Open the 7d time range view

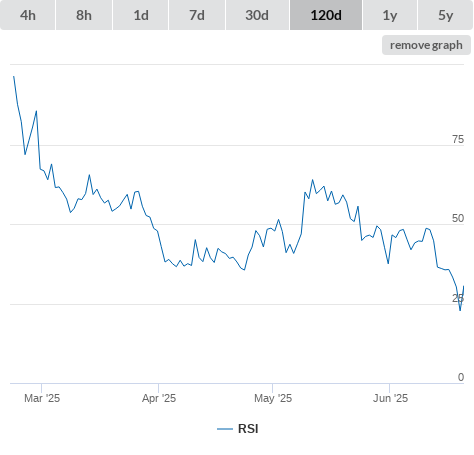click(197, 15)
